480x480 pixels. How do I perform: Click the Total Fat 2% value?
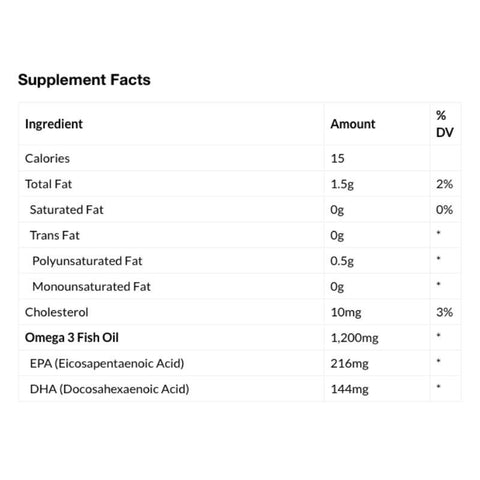[444, 184]
